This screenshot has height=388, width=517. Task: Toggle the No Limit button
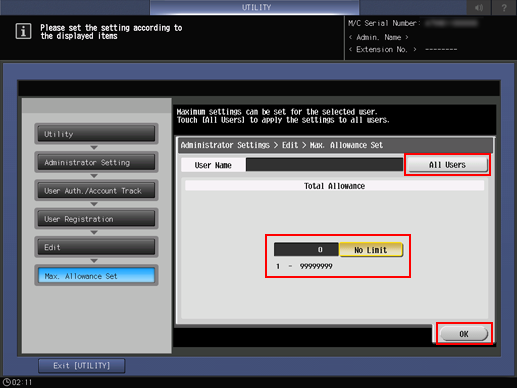pyautogui.click(x=371, y=250)
